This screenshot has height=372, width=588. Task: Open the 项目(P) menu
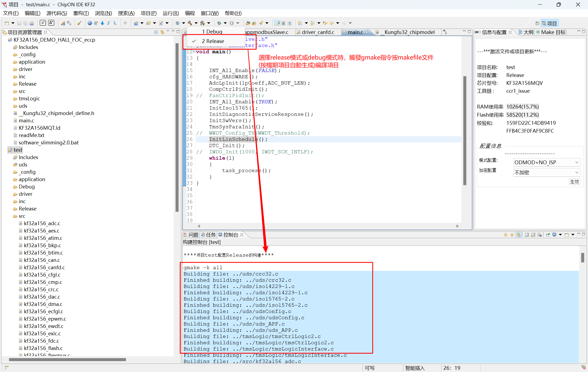pyautogui.click(x=148, y=13)
